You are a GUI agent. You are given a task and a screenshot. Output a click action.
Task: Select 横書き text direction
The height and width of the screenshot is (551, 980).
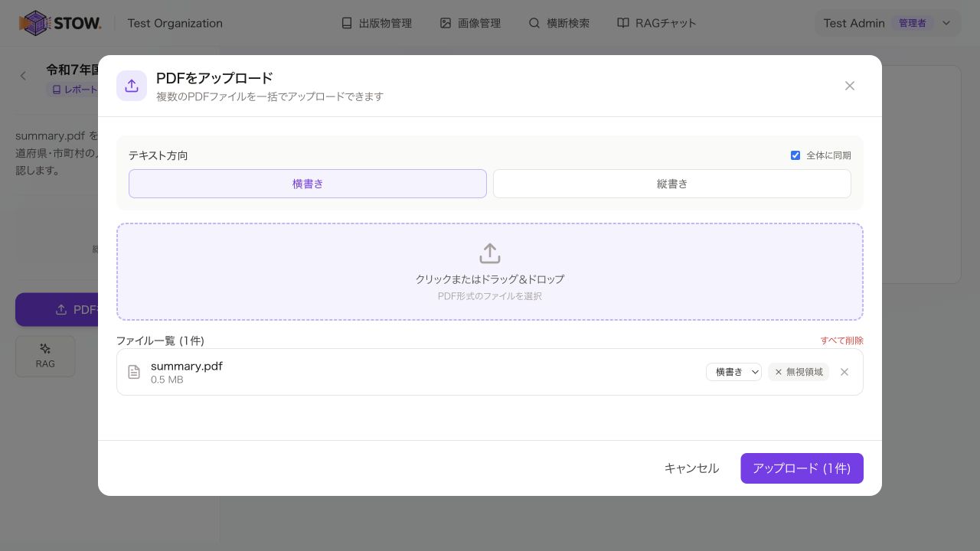(x=308, y=184)
